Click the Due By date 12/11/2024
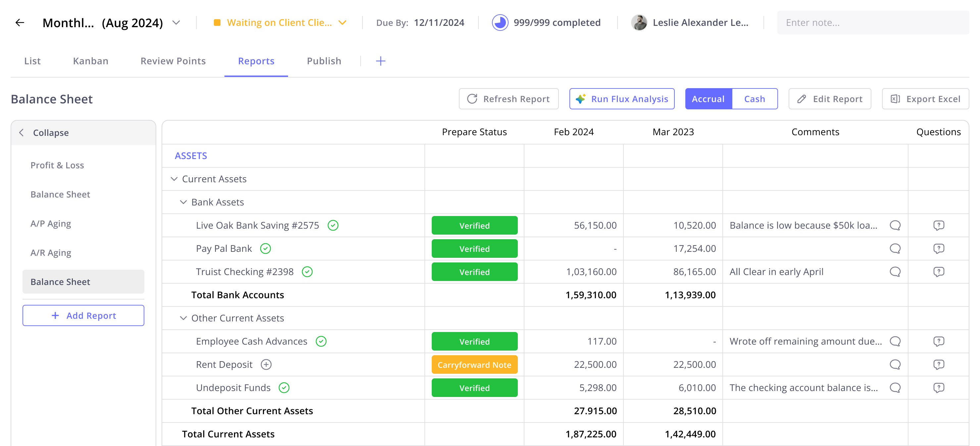The image size is (980, 446). click(x=439, y=23)
